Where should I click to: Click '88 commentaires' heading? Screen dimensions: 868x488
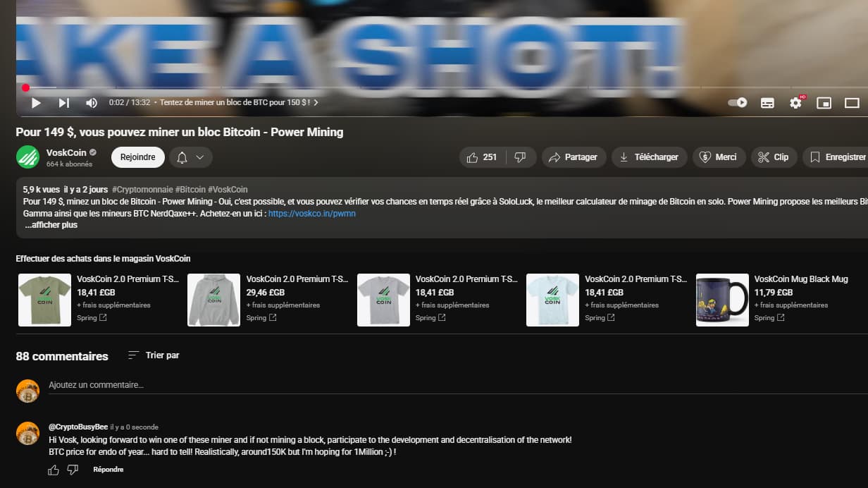(x=62, y=356)
